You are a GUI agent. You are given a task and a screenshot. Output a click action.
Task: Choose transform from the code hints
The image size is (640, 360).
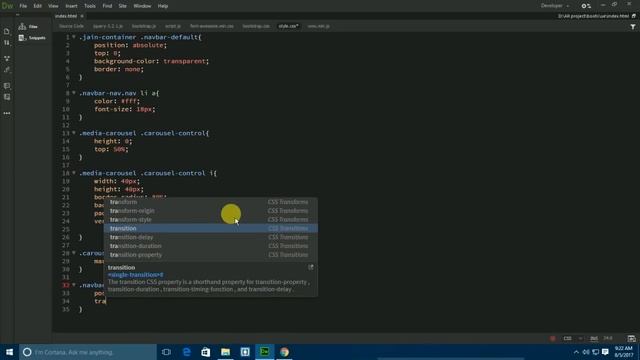click(211, 202)
